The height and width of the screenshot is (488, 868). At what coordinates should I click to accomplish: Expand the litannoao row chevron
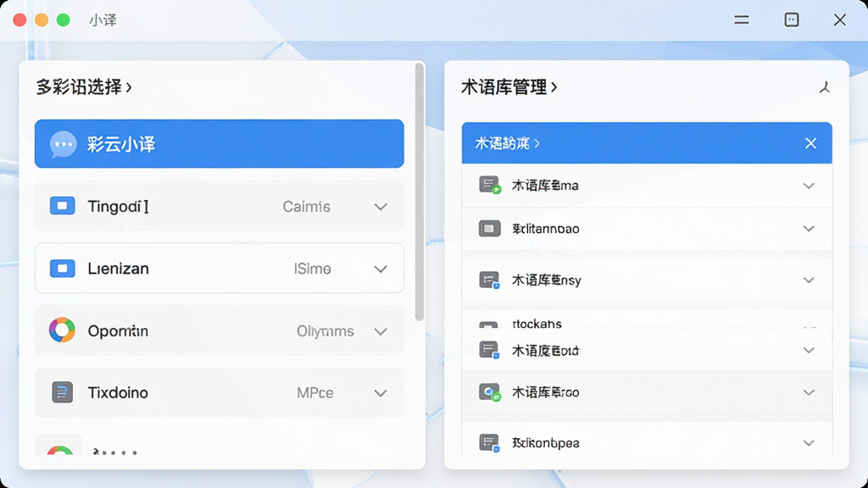coord(809,229)
